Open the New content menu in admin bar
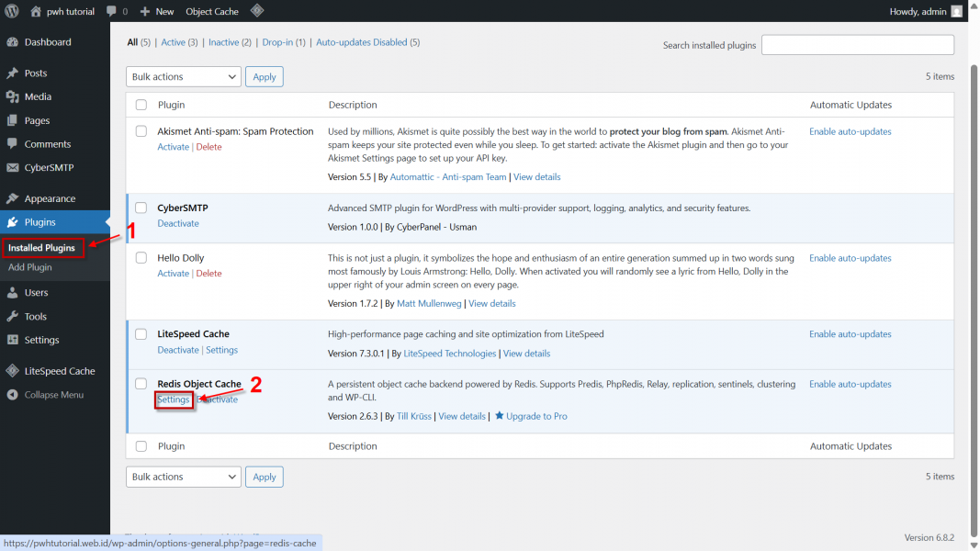The height and width of the screenshot is (551, 980). coord(157,11)
